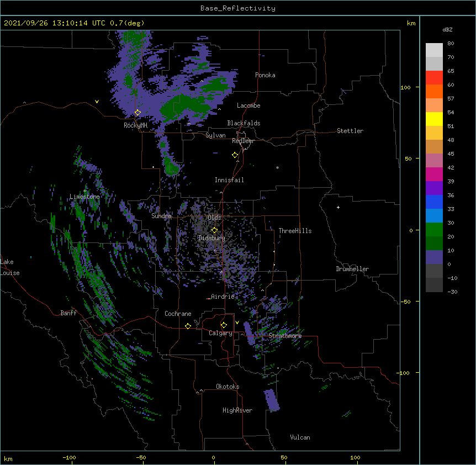Select the yellow V marker east of Calgary

pyautogui.click(x=237, y=323)
